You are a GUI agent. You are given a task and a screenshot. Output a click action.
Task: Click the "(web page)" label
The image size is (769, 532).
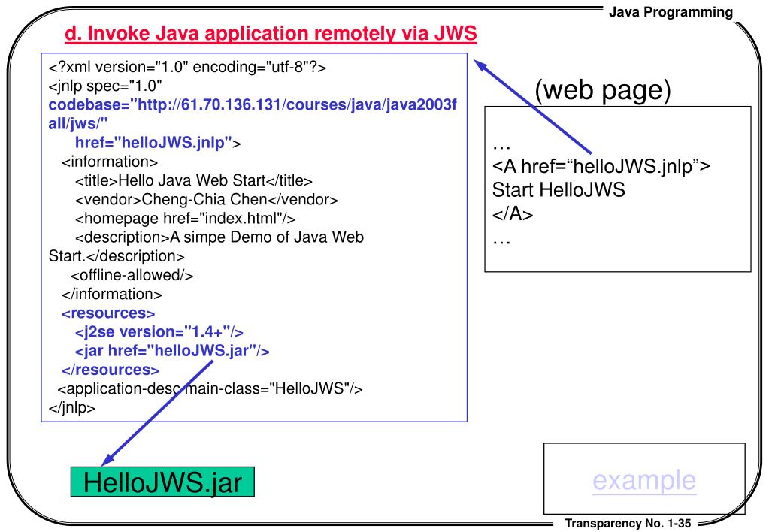(x=603, y=89)
